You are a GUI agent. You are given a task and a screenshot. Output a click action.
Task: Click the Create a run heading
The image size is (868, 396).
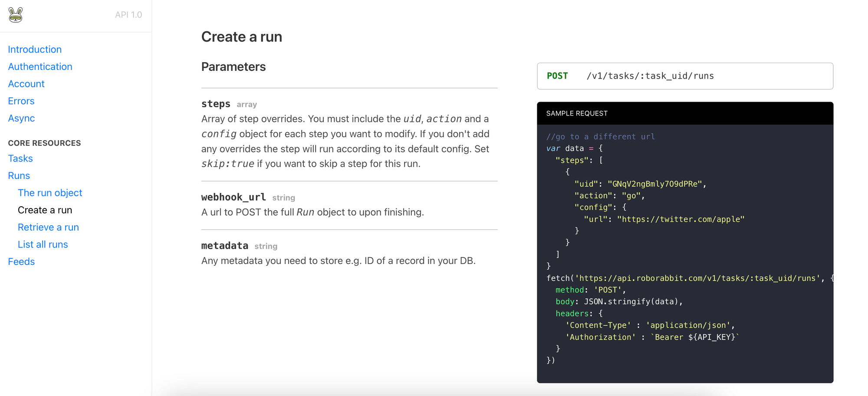coord(242,37)
